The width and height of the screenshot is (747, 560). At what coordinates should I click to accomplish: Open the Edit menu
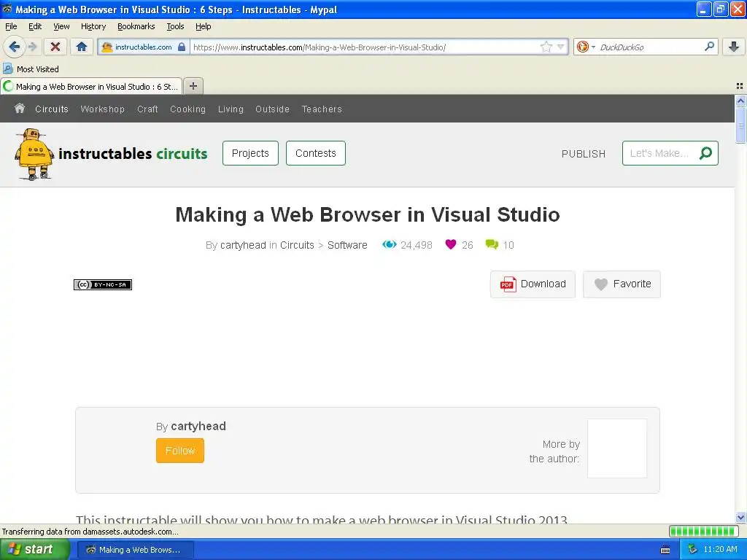[35, 26]
